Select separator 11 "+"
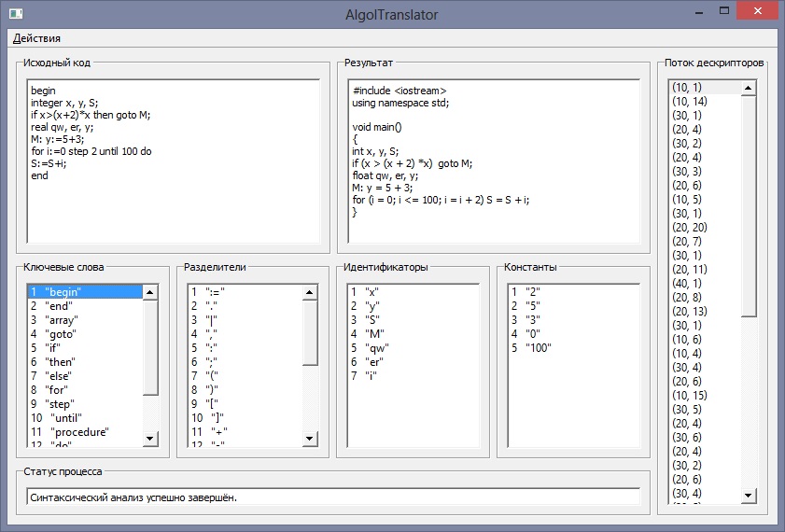 [245, 432]
